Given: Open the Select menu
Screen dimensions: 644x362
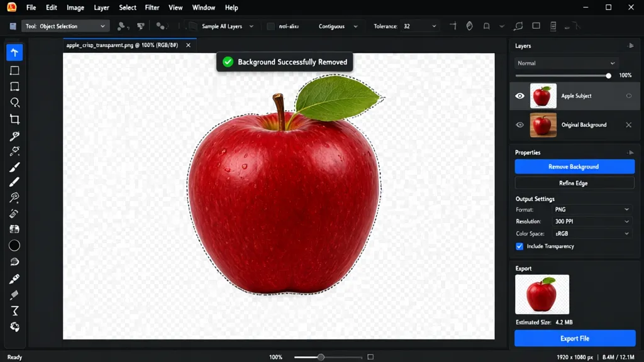Looking at the screenshot, I should pyautogui.click(x=127, y=8).
